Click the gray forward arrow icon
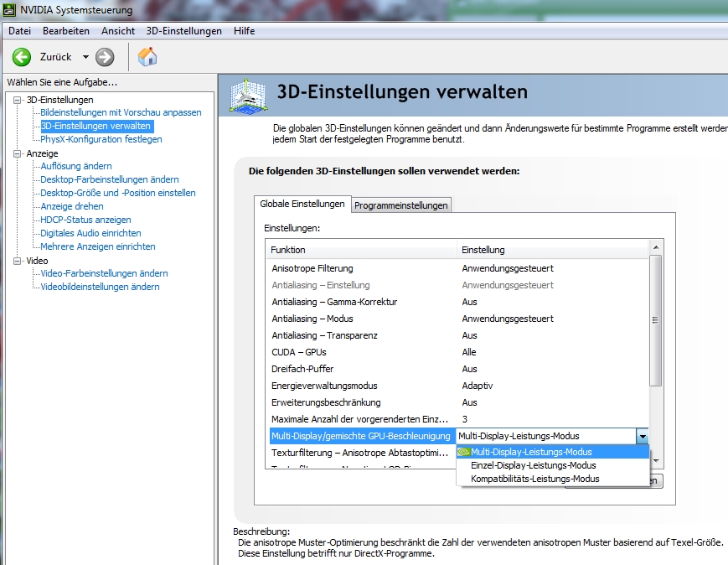Image resolution: width=728 pixels, height=565 pixels. tap(105, 57)
